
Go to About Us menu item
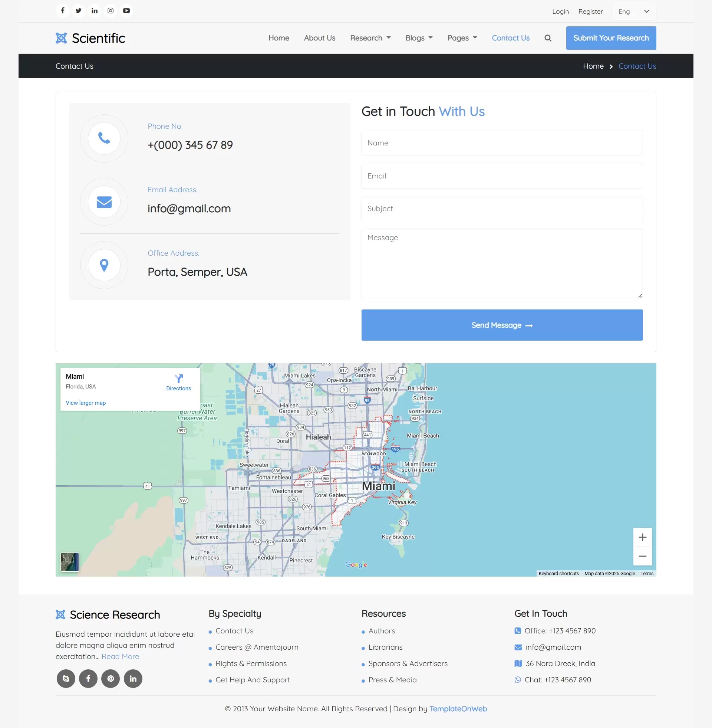pyautogui.click(x=319, y=38)
